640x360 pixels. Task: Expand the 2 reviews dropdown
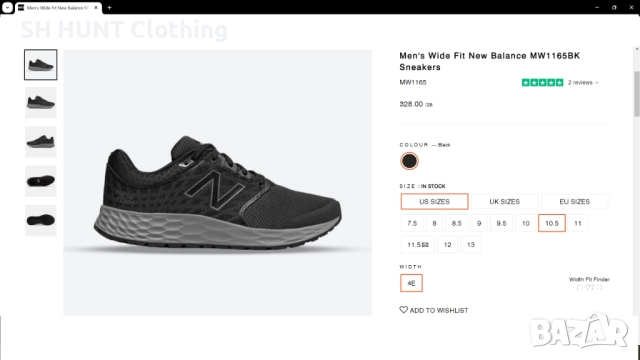tap(583, 82)
